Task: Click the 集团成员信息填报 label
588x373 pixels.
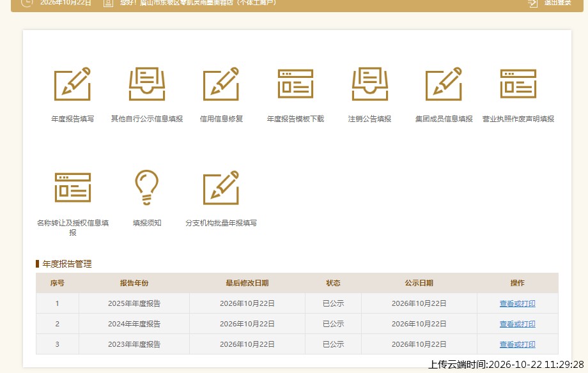Action: click(x=444, y=119)
